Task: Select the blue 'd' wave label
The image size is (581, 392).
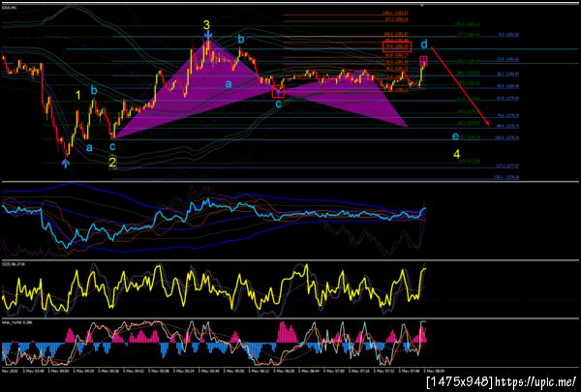Action: click(424, 45)
